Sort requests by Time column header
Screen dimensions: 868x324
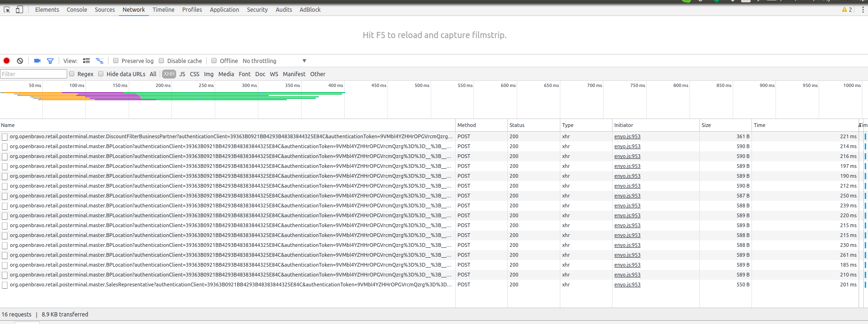pos(759,125)
